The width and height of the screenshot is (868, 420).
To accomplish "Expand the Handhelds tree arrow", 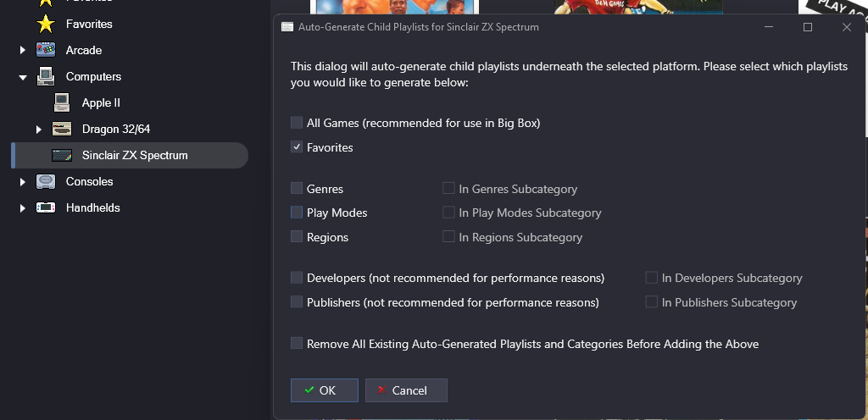I will 22,207.
